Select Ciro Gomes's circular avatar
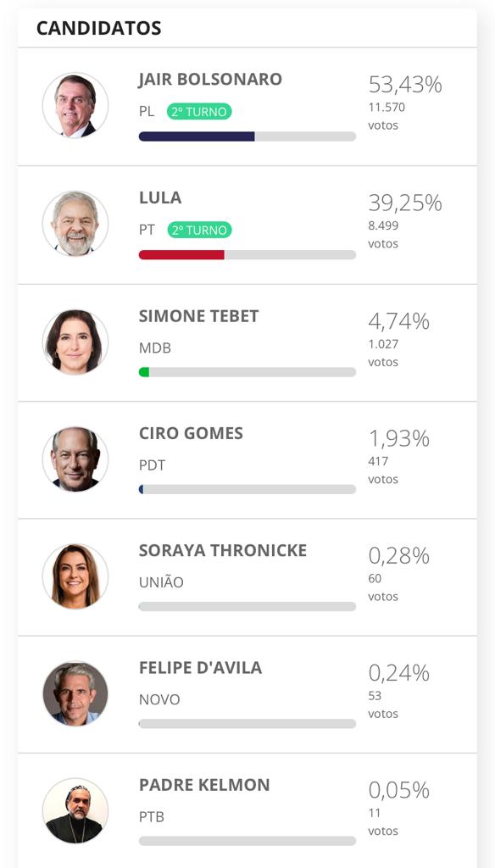The width and height of the screenshot is (495, 868). tap(75, 459)
